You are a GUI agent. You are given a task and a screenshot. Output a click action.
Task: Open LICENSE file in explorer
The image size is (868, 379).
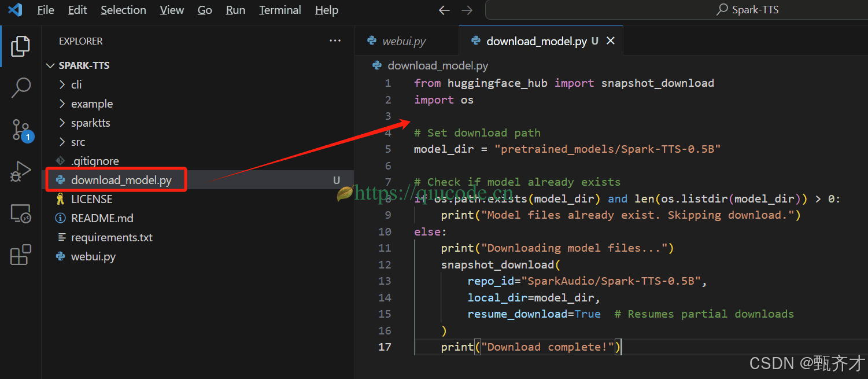click(91, 199)
